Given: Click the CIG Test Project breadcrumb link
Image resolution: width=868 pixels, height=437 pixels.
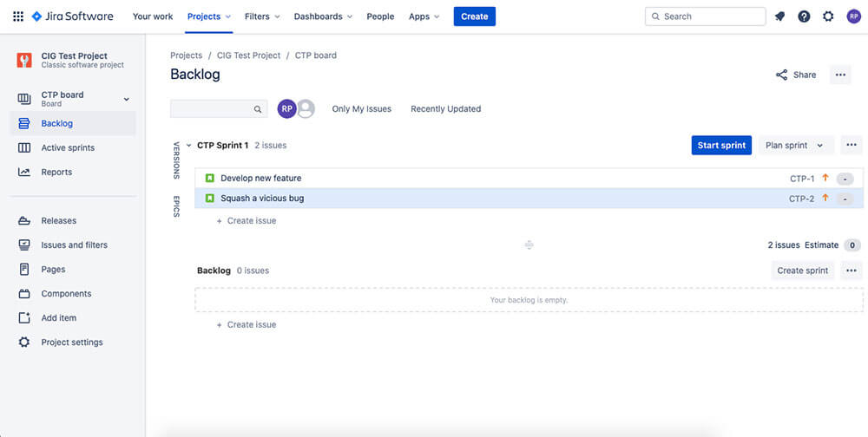Looking at the screenshot, I should pyautogui.click(x=248, y=55).
